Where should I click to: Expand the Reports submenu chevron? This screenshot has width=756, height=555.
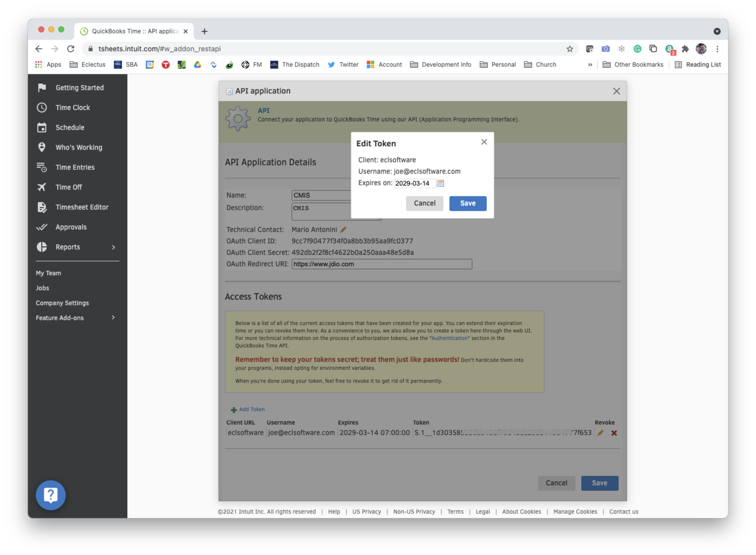tap(113, 247)
